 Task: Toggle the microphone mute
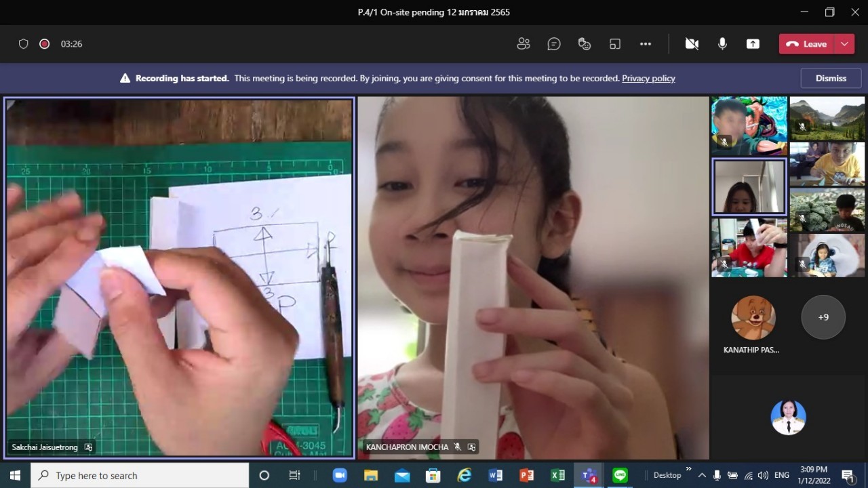(722, 44)
